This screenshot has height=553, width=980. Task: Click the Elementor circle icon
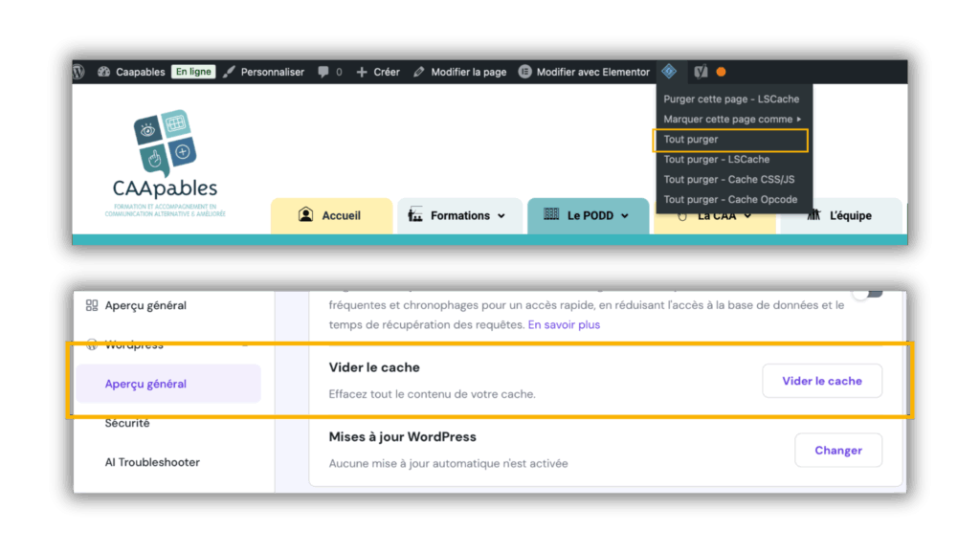[x=525, y=72]
